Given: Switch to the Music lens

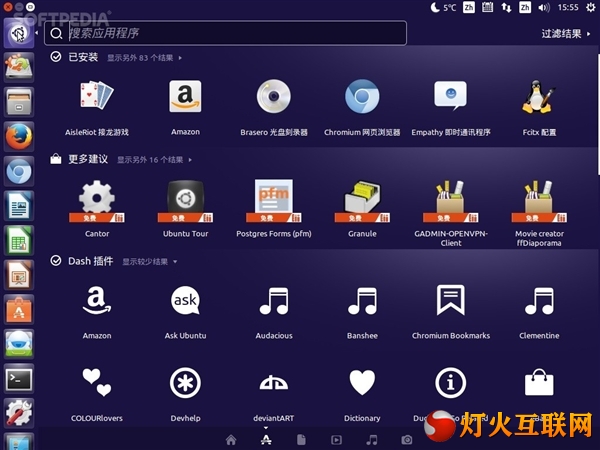Looking at the screenshot, I should click(372, 440).
